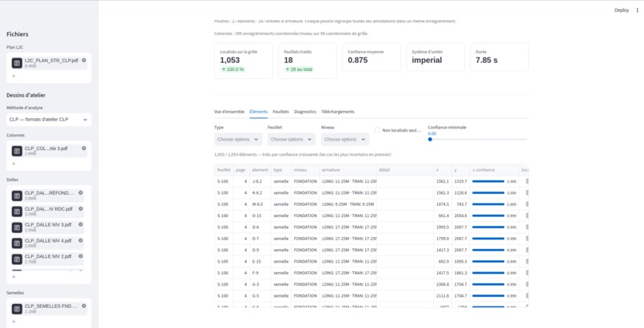The image size is (644, 328).
Task: Select the Éléments tab
Action: tap(258, 112)
